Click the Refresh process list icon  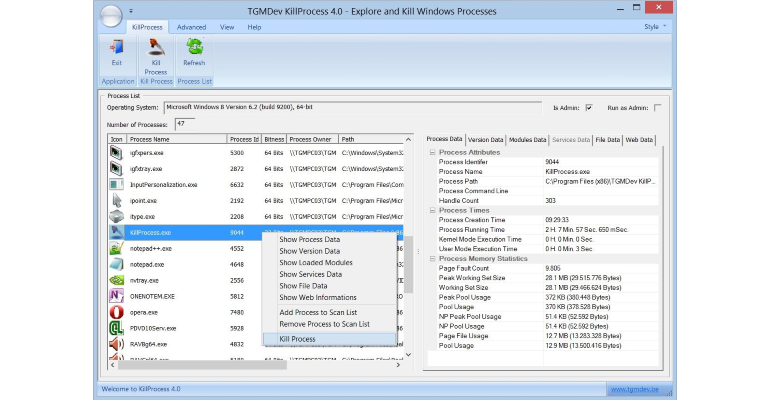click(194, 47)
